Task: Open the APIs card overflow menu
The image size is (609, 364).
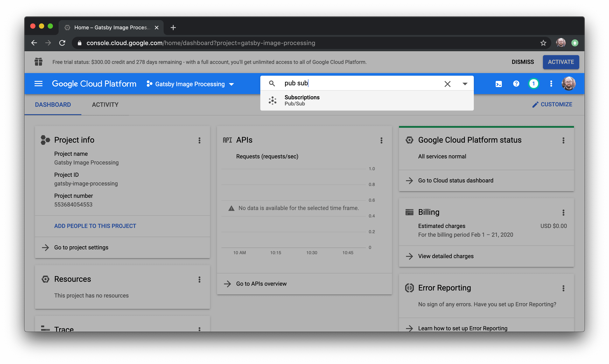Action: click(382, 140)
